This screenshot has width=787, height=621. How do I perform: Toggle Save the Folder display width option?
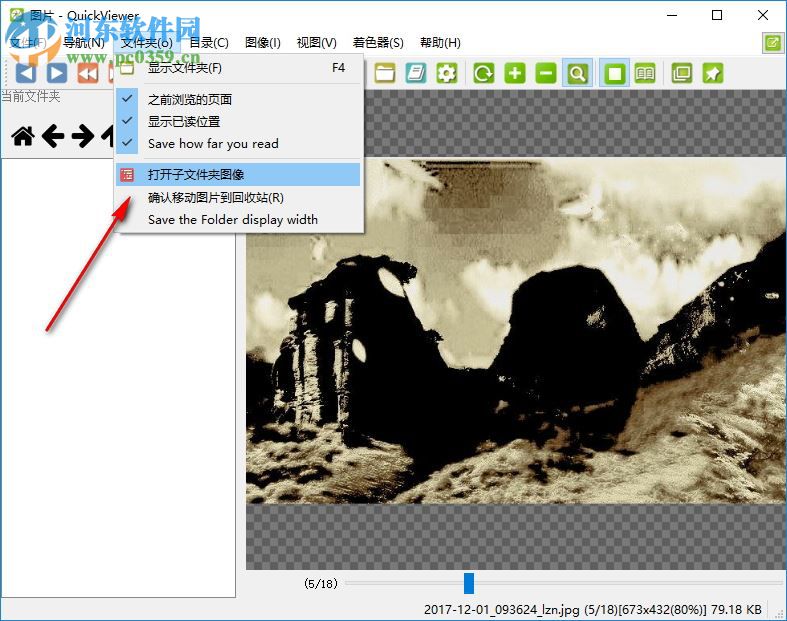coord(238,219)
